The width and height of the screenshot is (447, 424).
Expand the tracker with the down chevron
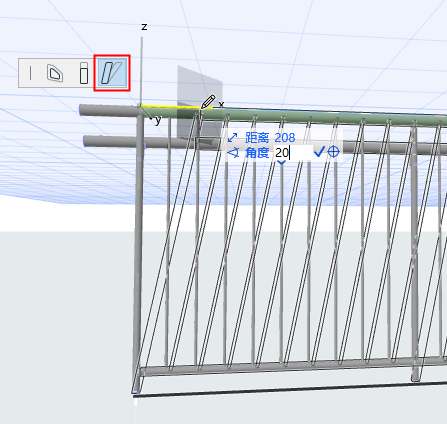(282, 162)
